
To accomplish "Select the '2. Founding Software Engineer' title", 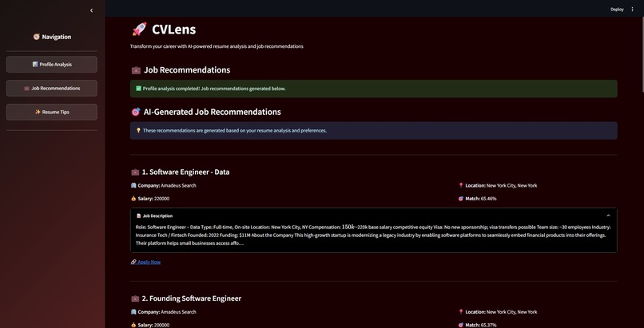I will click(192, 298).
